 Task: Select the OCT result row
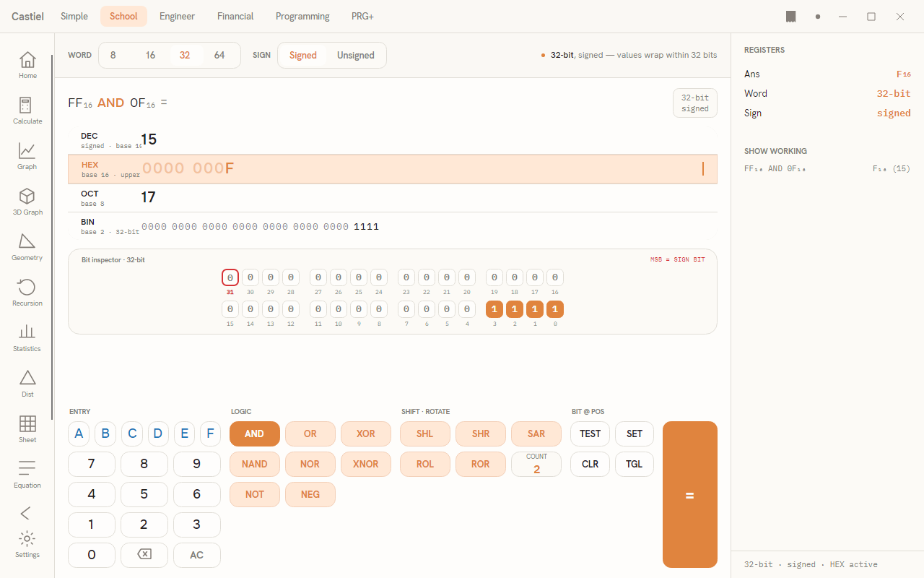(x=393, y=198)
